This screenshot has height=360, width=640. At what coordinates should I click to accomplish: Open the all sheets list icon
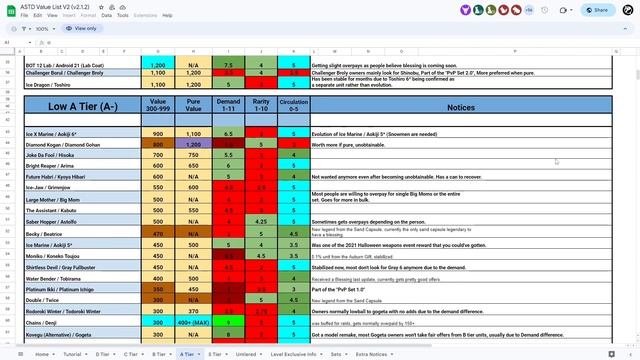(x=20, y=354)
